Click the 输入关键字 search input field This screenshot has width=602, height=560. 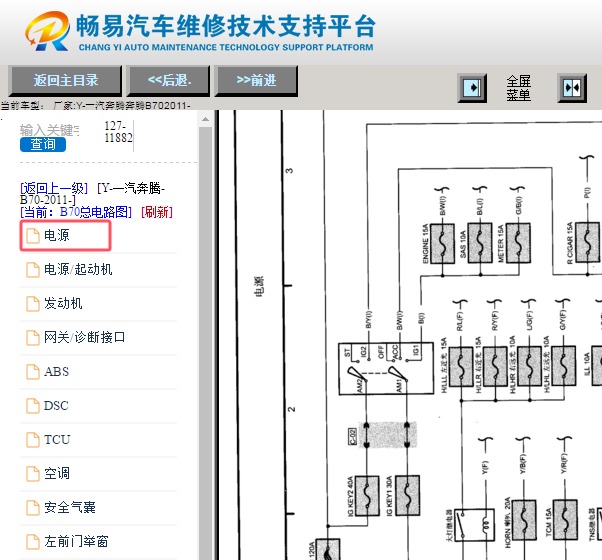point(50,131)
